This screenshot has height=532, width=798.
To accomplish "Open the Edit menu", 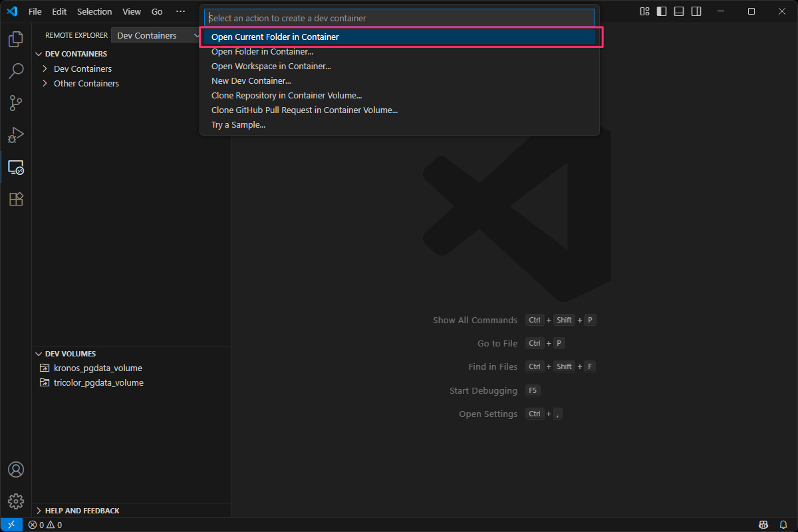I will 59,11.
